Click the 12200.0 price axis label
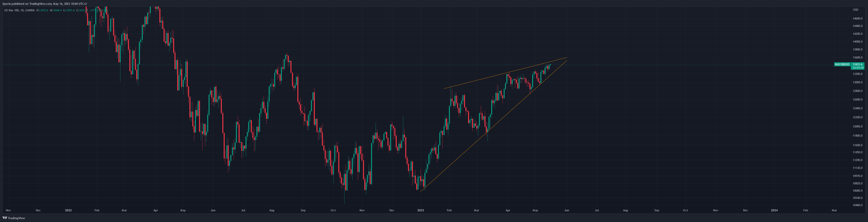This screenshot has width=868, height=222. coord(857,117)
